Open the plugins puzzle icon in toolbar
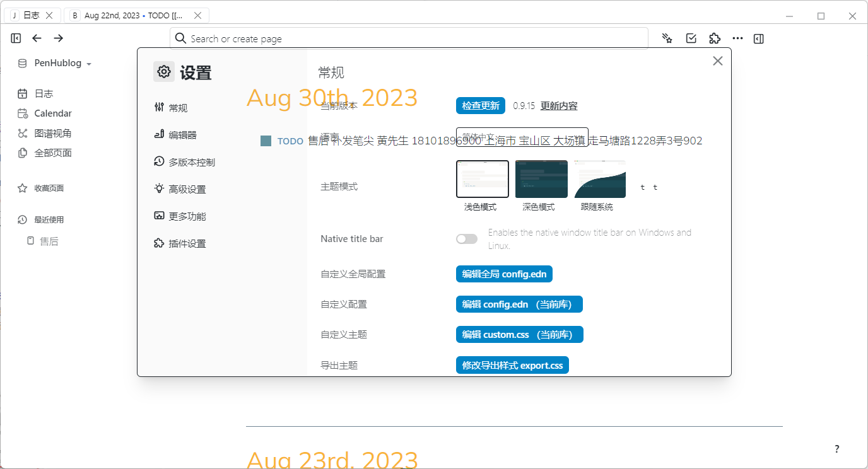The height and width of the screenshot is (469, 868). pyautogui.click(x=714, y=38)
